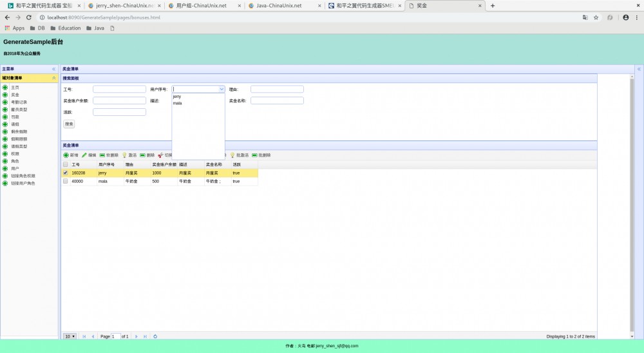Focus the 工号 search input field

coord(120,89)
